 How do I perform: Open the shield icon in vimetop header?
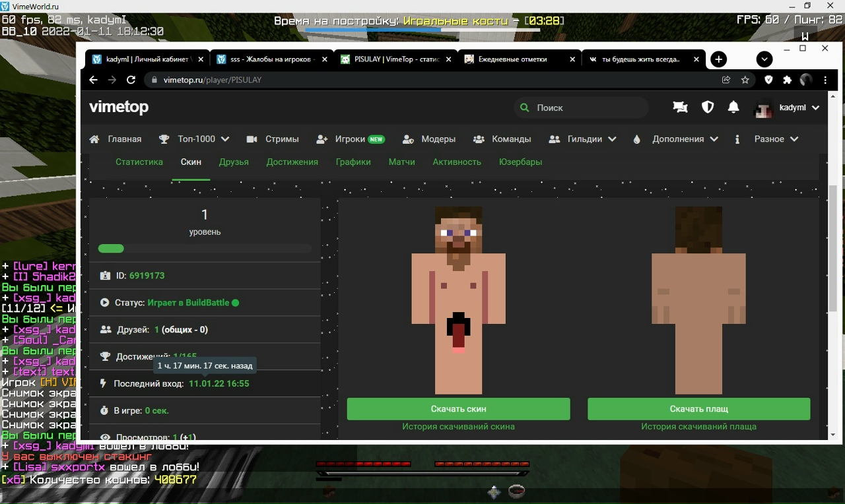[x=707, y=108]
